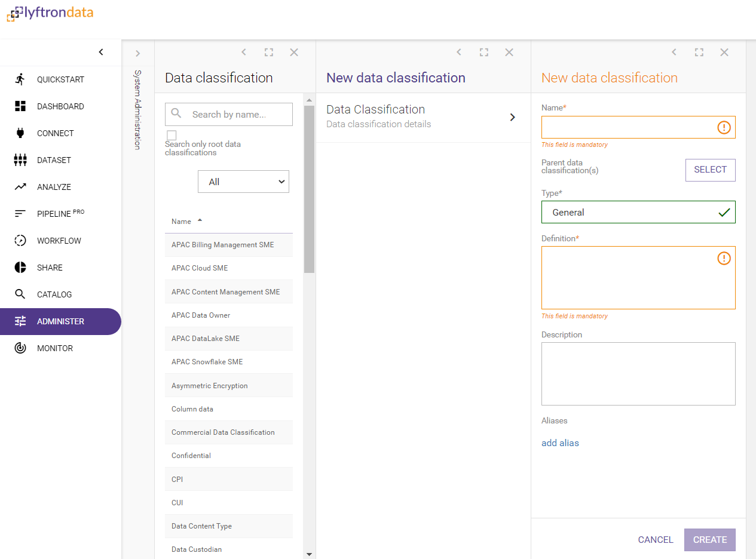Viewport: 756px width, 559px height.
Task: Click the Connect plug icon
Action: pyautogui.click(x=20, y=133)
